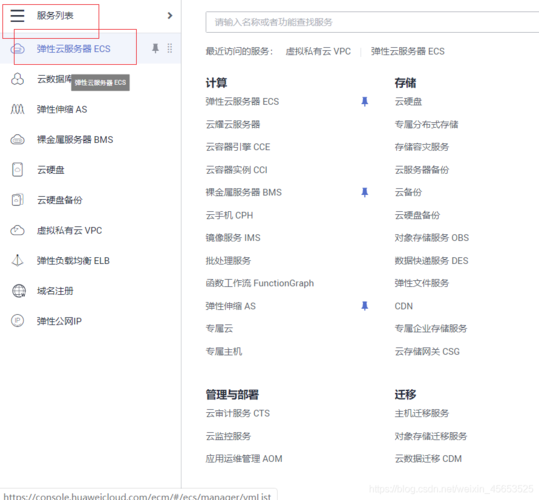Click the 裸金属服务器 BMS sidebar icon

[18, 140]
